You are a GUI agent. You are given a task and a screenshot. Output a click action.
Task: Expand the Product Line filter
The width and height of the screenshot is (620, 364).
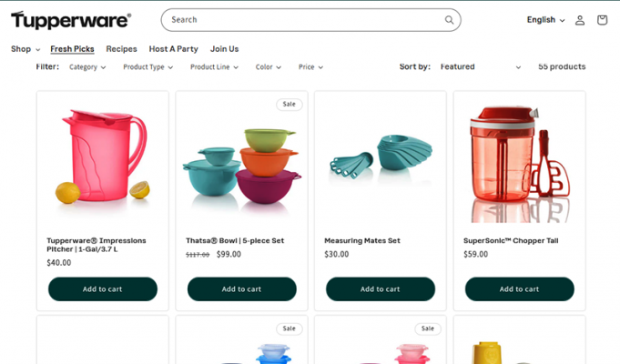[214, 67]
